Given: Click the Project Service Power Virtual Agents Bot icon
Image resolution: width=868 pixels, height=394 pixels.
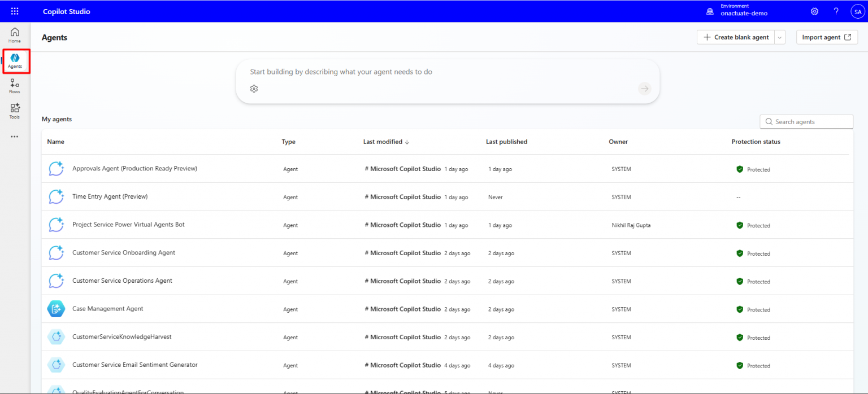Looking at the screenshot, I should [x=56, y=225].
